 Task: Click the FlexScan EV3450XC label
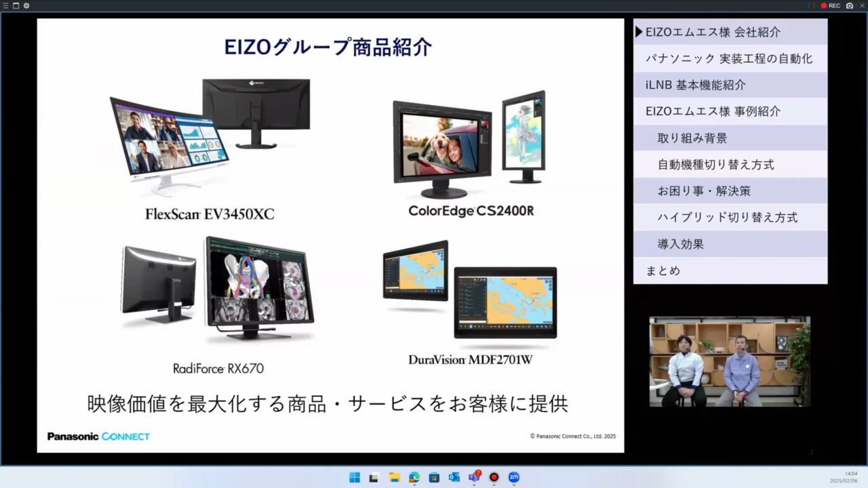210,214
